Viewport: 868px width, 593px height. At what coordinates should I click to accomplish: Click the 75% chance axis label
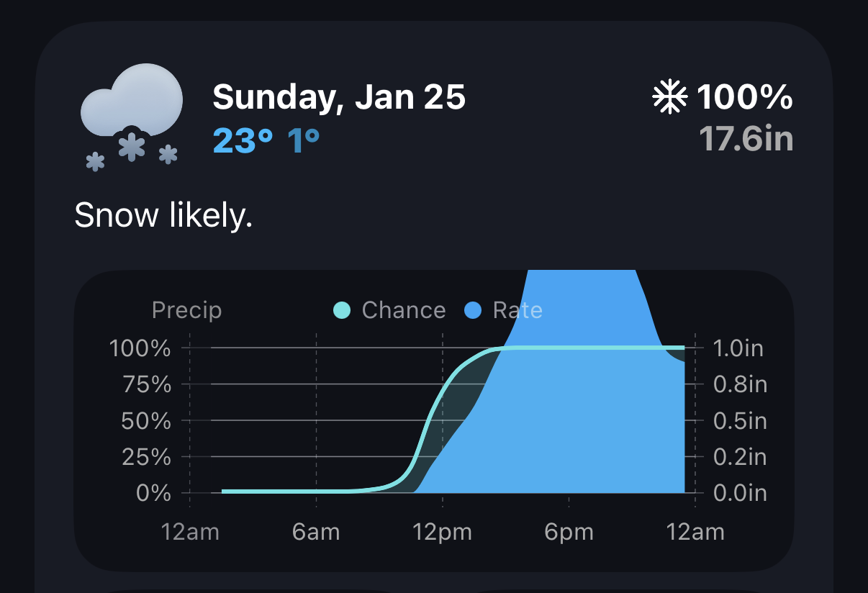[146, 385]
